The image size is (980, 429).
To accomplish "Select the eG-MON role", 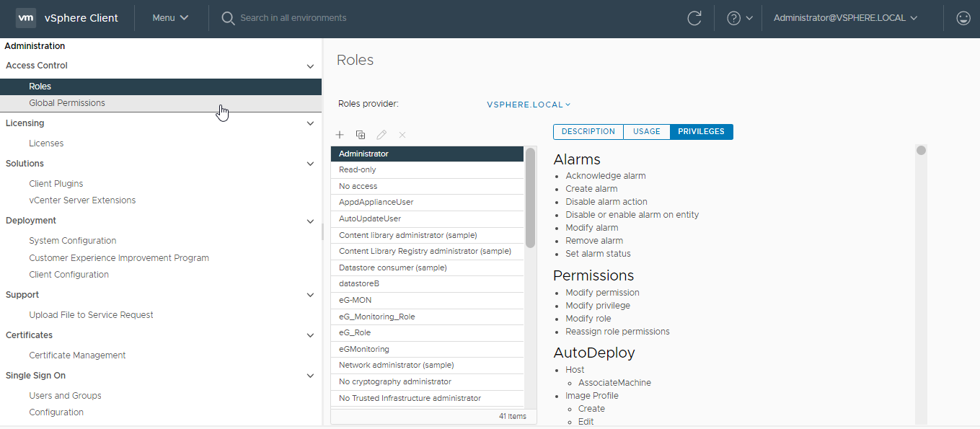I will (x=427, y=300).
